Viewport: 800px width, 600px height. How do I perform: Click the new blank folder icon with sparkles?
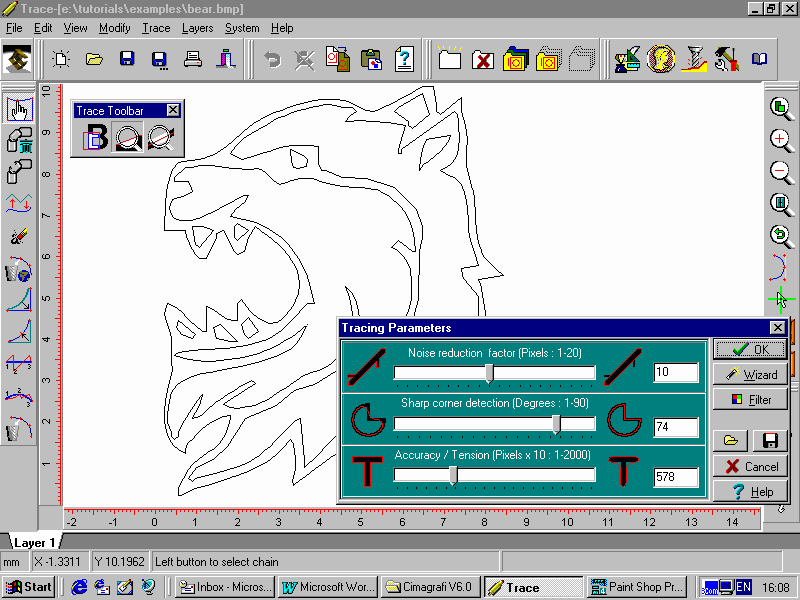[449, 59]
